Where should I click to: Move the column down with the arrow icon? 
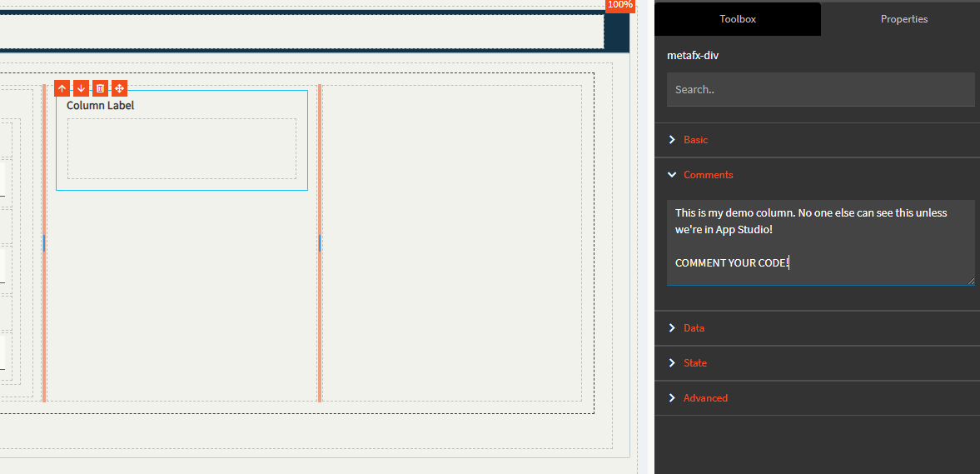point(82,88)
